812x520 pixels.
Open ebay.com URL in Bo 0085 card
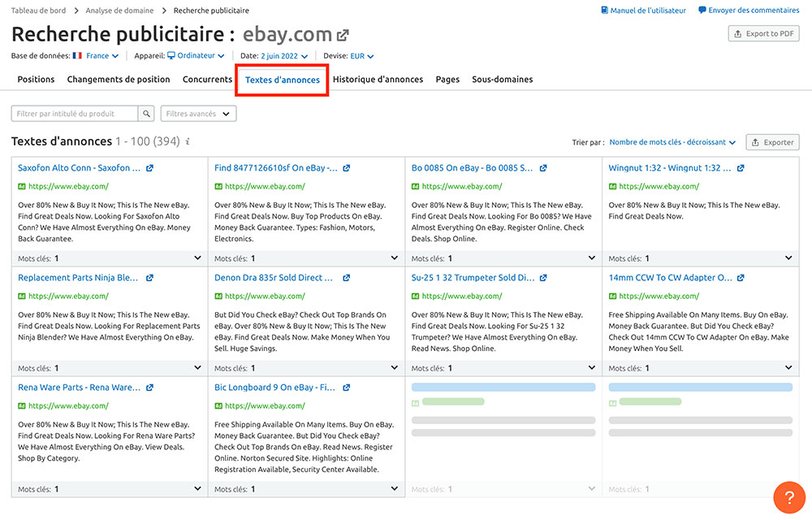pos(462,186)
